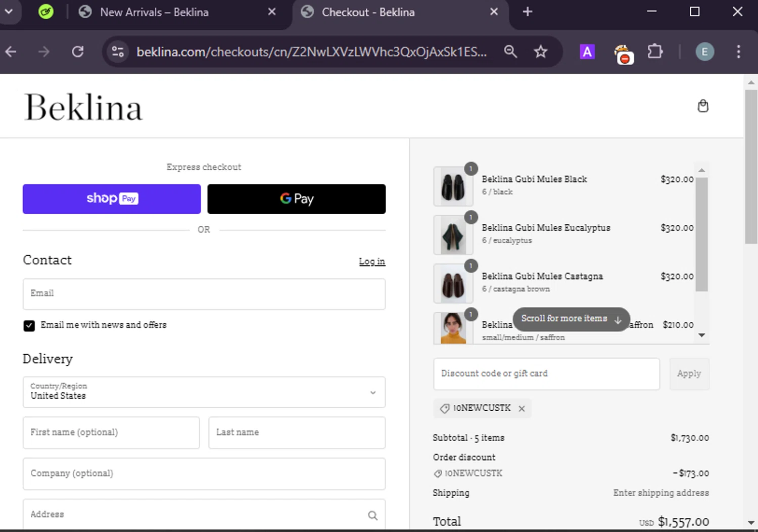Reload the checkout page
Viewport: 758px width, 532px height.
pos(77,52)
